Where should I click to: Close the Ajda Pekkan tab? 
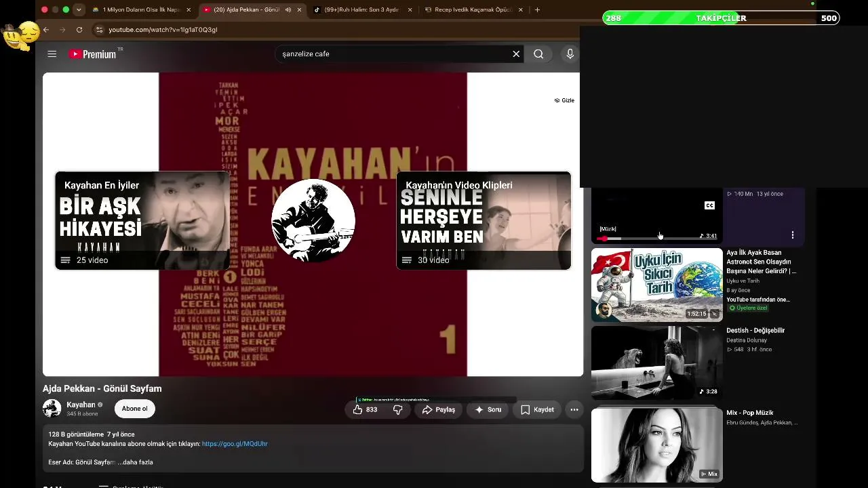(x=299, y=9)
